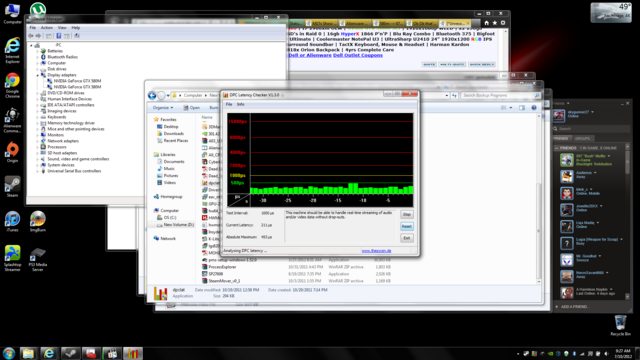Select first NVIDIA GeForce GTX 580M device

point(77,81)
